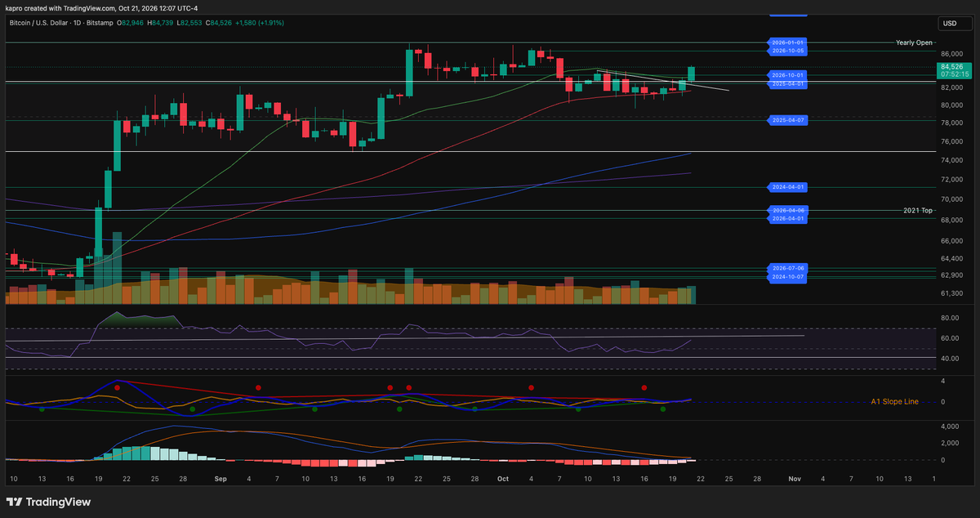Select the 2026-01-01 level label
Viewport: 980px width, 518px height.
click(788, 42)
